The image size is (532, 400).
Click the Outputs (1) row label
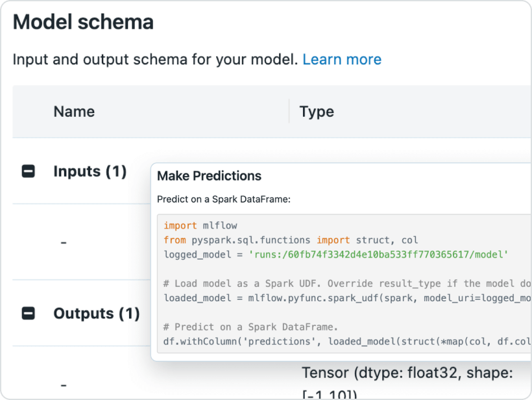click(96, 314)
